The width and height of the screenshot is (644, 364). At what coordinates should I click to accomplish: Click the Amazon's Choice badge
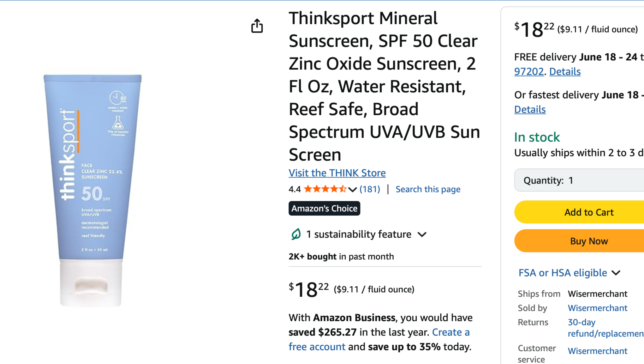tap(324, 209)
